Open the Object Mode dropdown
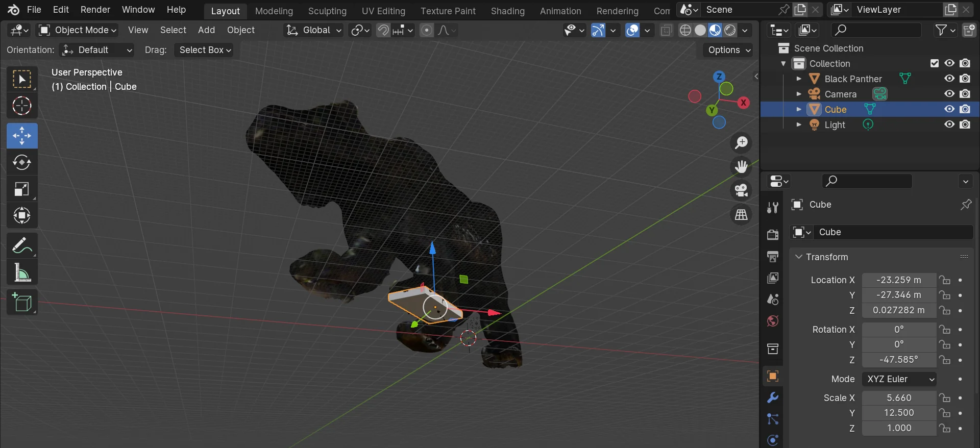The width and height of the screenshot is (980, 448). pyautogui.click(x=78, y=30)
